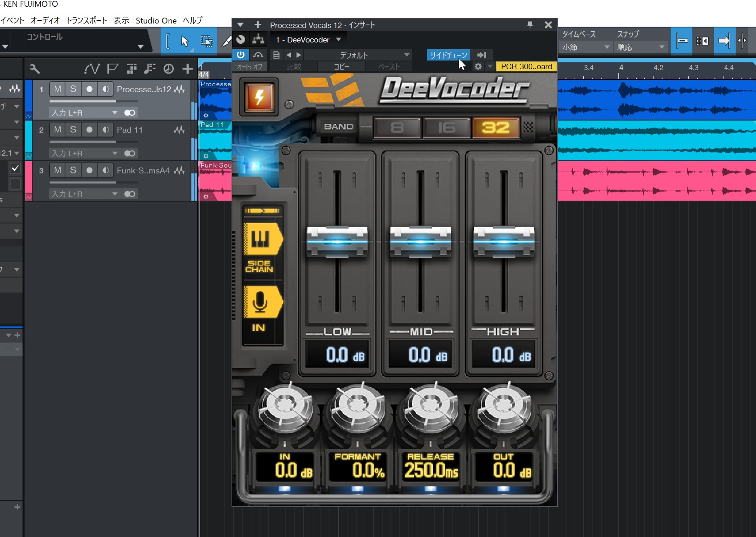Select the range selection tool
This screenshot has height=537, width=756.
pyautogui.click(x=207, y=41)
